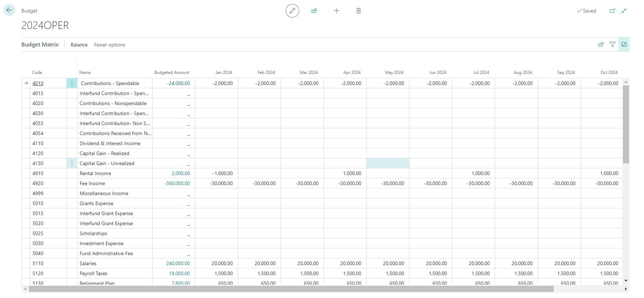Viewport: 644px width, 298px height.
Task: Open row options menu for 4130
Action: point(72,163)
